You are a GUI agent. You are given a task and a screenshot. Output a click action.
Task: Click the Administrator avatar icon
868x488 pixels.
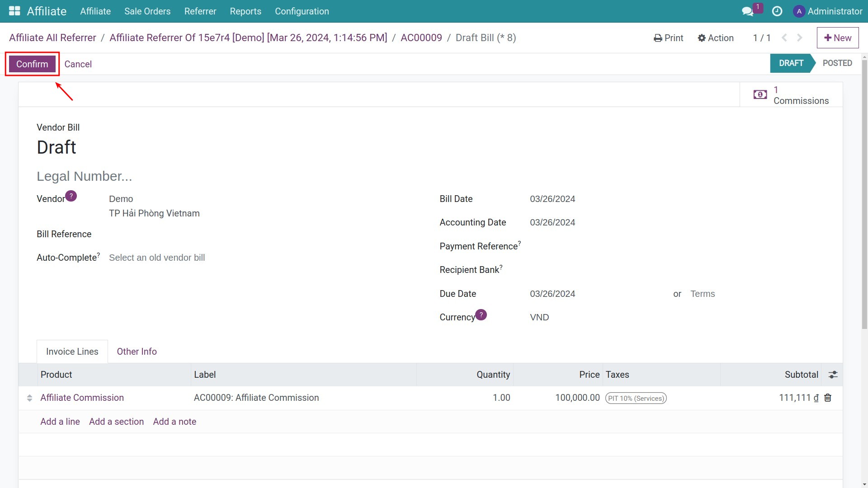click(799, 11)
